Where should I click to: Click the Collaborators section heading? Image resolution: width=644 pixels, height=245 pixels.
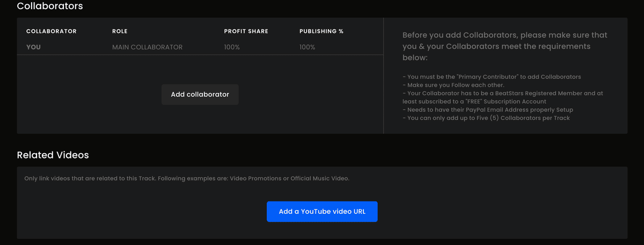pyautogui.click(x=50, y=6)
